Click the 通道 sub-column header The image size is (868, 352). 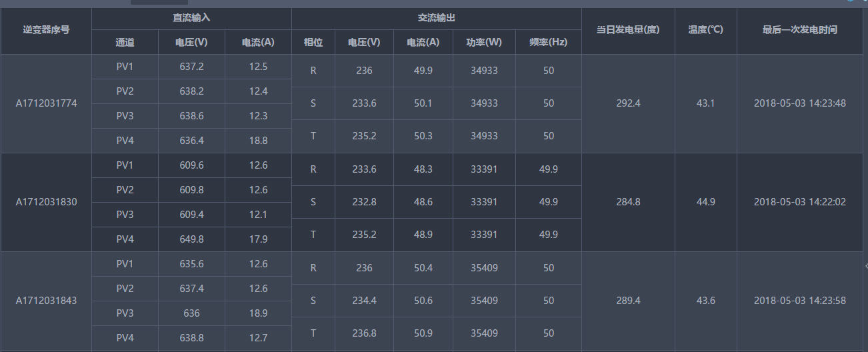[x=125, y=42]
